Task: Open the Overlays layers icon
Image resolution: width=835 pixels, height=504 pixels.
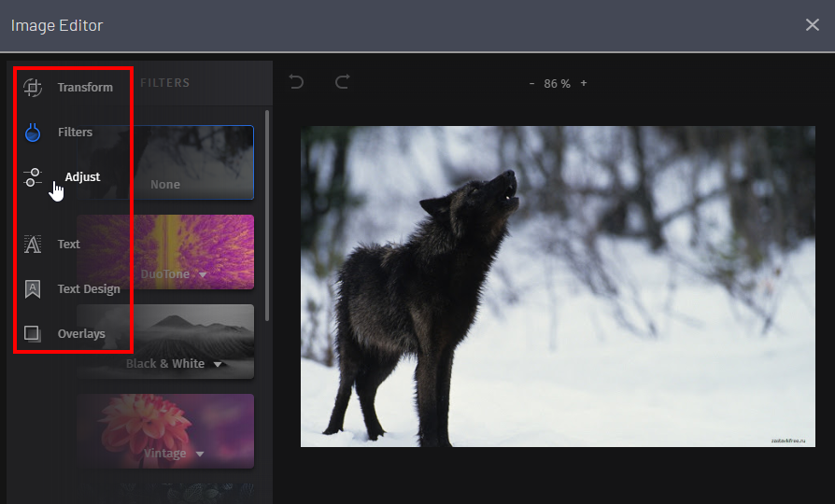Action: (x=33, y=334)
